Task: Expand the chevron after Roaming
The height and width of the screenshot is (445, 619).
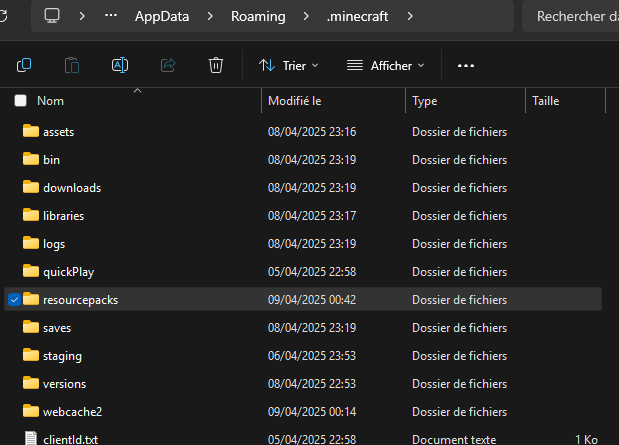Action: pos(306,16)
